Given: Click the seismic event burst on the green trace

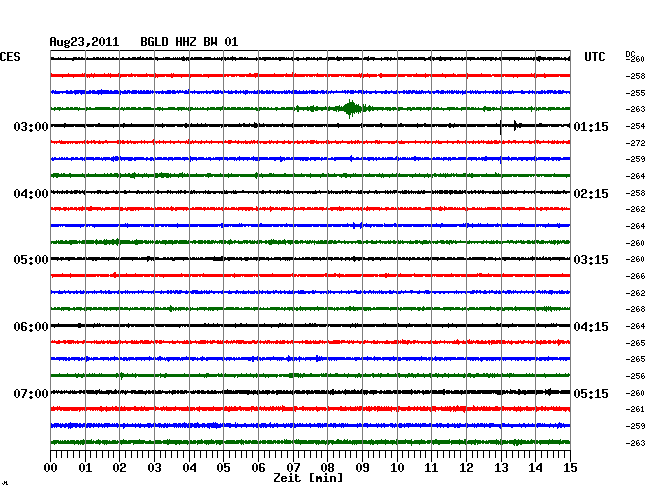Looking at the screenshot, I should tap(351, 108).
